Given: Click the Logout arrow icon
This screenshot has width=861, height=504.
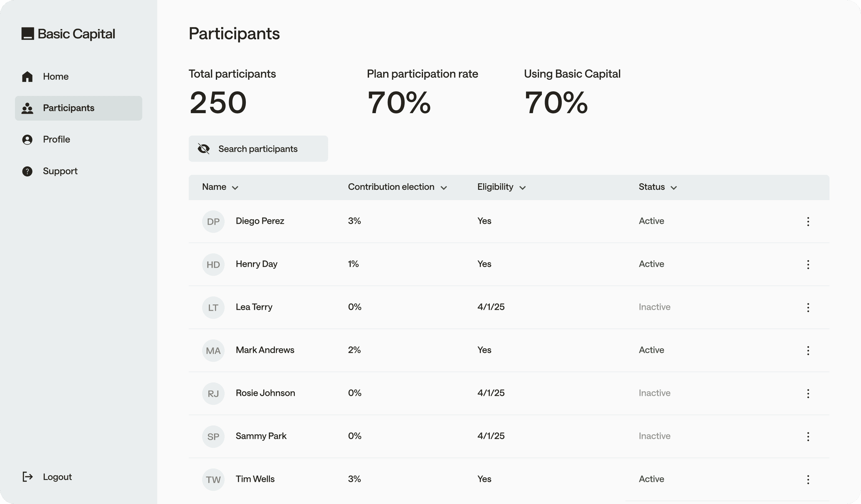Looking at the screenshot, I should point(27,477).
